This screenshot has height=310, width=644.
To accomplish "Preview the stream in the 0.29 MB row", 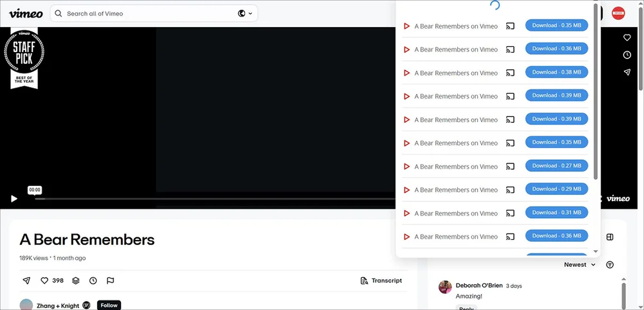I will pos(406,190).
